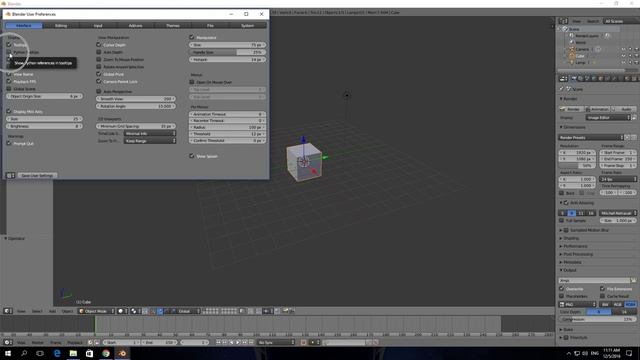640x360 pixels.
Task: Open the Global transform orientation dropdown
Action: coord(186,311)
